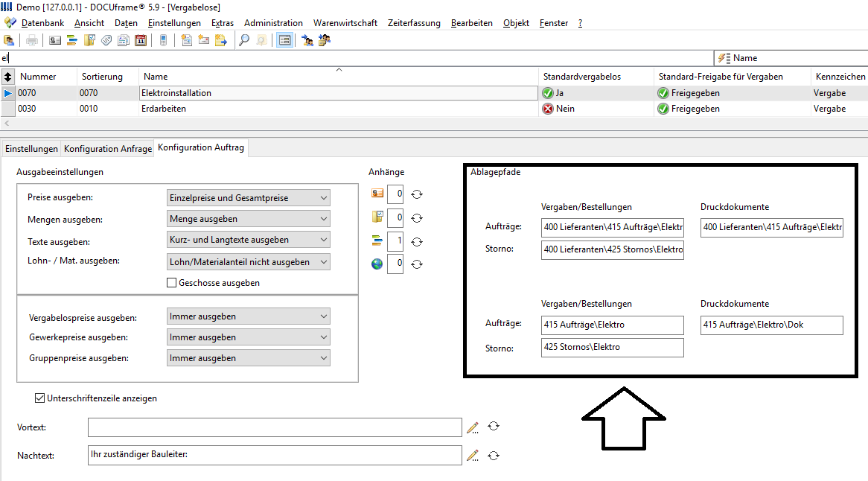The image size is (868, 481).
Task: Open the calendar icon in toolbar
Action: [x=141, y=40]
